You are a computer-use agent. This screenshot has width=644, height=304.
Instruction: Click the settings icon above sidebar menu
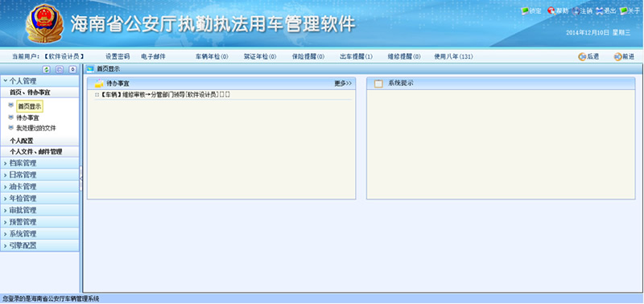point(72,70)
